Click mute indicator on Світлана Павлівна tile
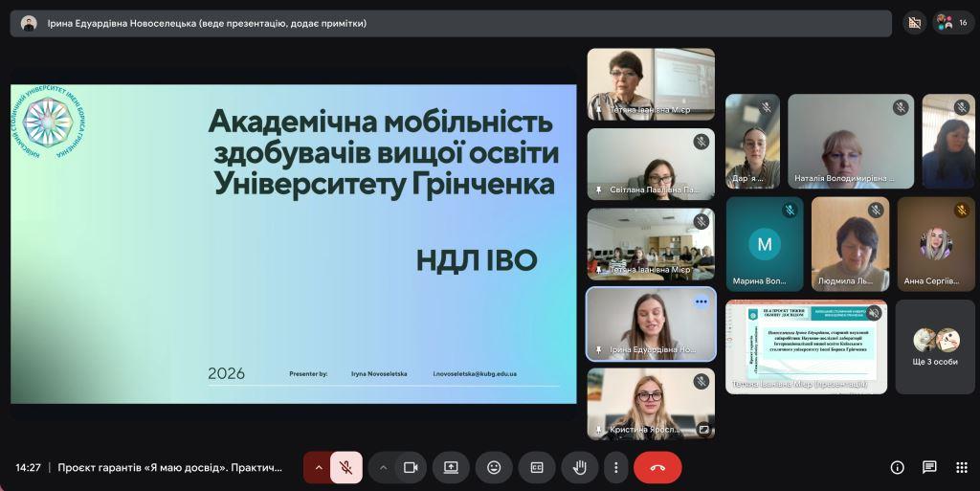This screenshot has width=980, height=491. click(x=702, y=142)
